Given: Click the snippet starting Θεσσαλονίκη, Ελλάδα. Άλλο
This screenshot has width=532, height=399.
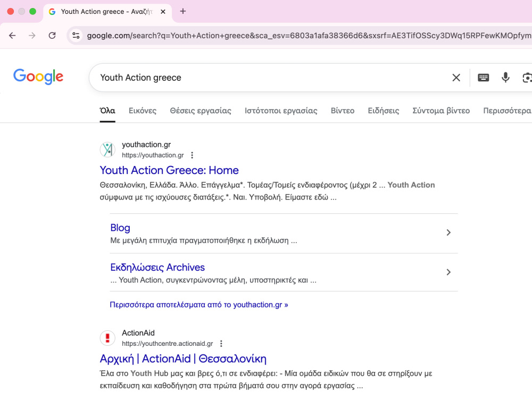Looking at the screenshot, I should [268, 191].
